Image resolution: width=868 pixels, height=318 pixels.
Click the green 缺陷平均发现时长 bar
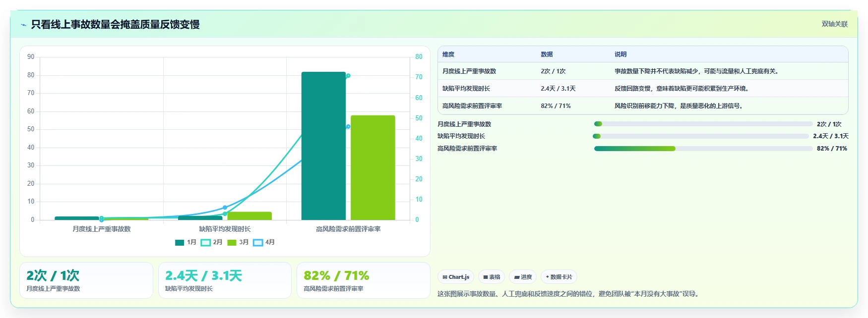pos(249,216)
